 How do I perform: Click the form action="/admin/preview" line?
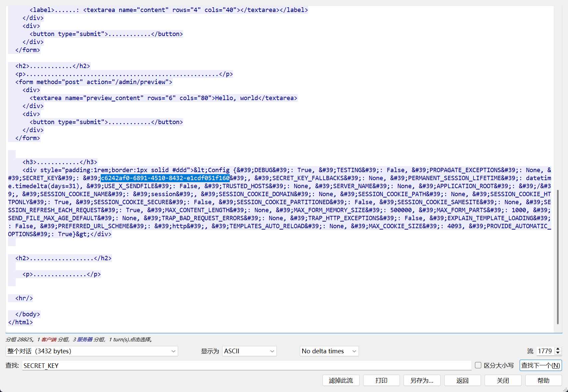(x=94, y=82)
